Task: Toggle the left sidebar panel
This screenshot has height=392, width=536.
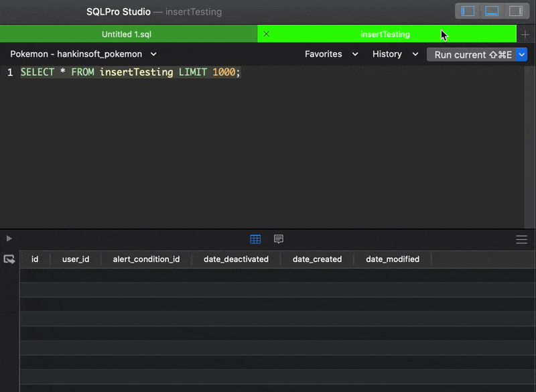Action: (x=468, y=11)
